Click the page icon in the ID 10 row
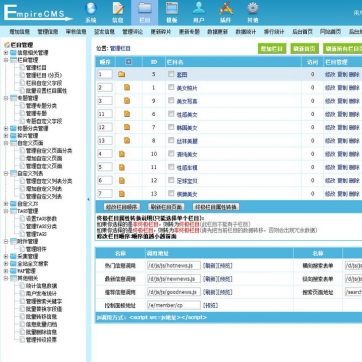362x362 pixels. 122,154
